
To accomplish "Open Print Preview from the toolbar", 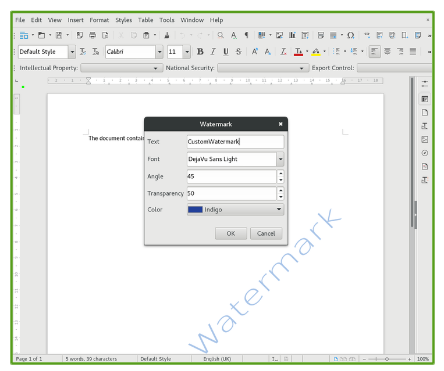I will point(105,35).
